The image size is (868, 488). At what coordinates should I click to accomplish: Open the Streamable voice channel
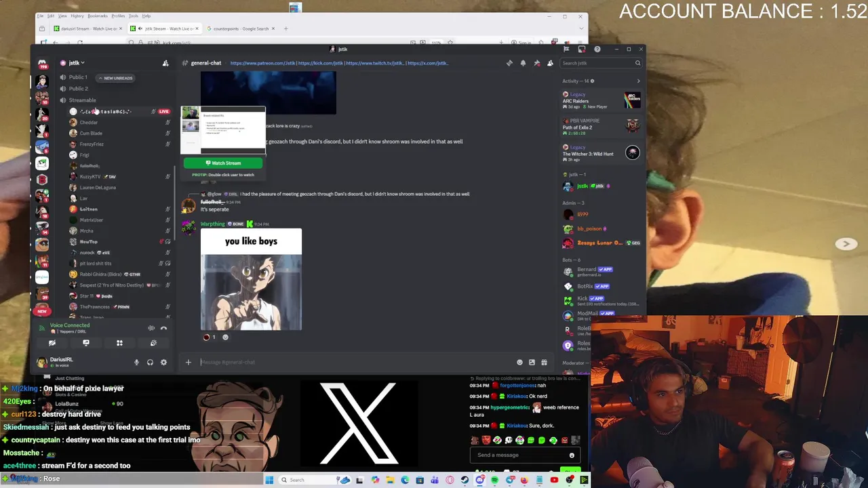pos(82,100)
